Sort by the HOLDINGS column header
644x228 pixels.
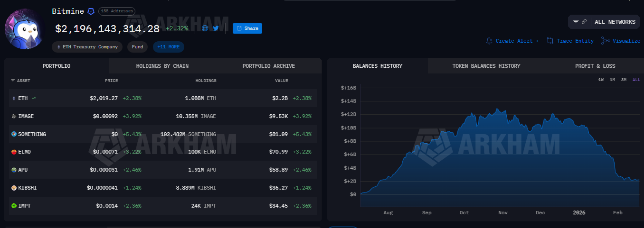click(x=206, y=81)
